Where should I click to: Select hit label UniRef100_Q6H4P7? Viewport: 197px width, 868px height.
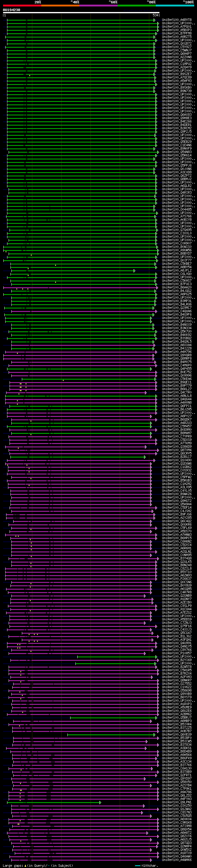point(176,54)
